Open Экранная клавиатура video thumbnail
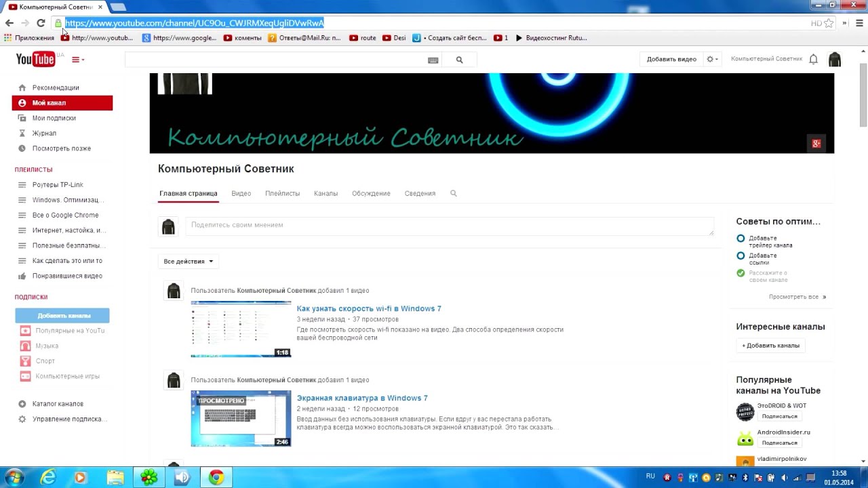868x488 pixels. [x=241, y=419]
